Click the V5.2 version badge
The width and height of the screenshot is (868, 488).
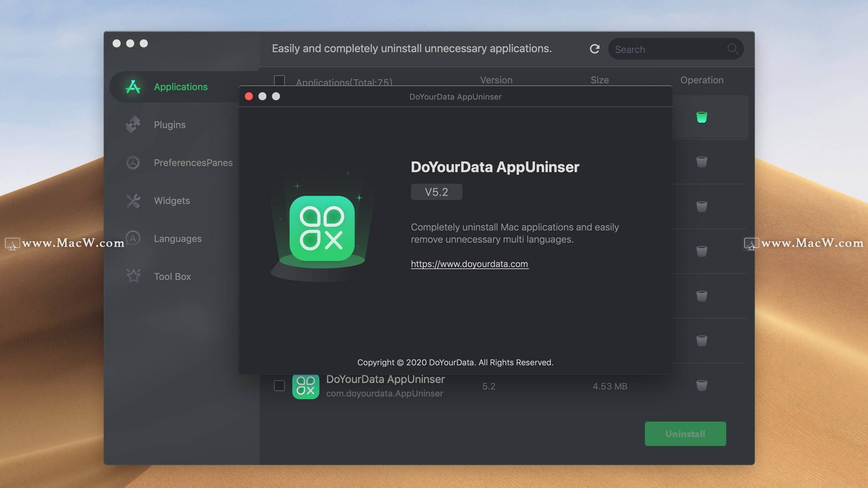tap(436, 192)
